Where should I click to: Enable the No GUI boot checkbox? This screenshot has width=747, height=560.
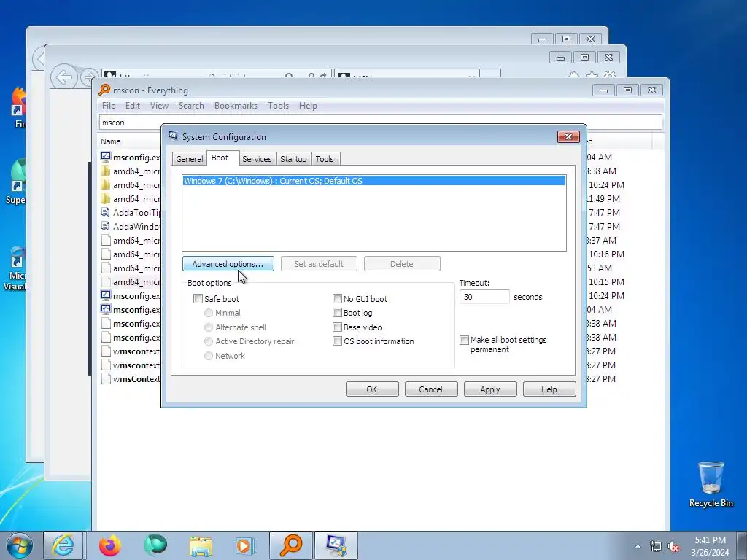pyautogui.click(x=337, y=298)
